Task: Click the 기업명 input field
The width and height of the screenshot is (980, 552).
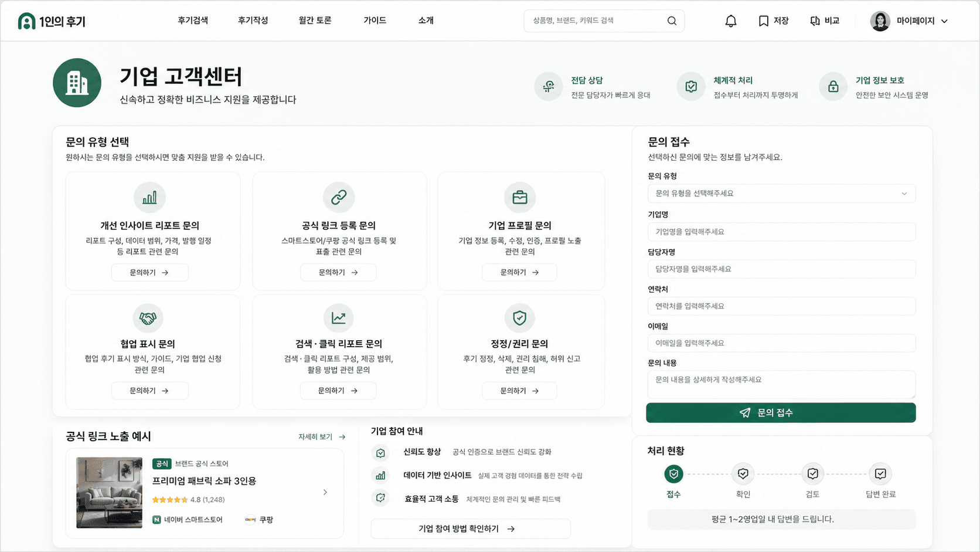Action: pos(781,232)
